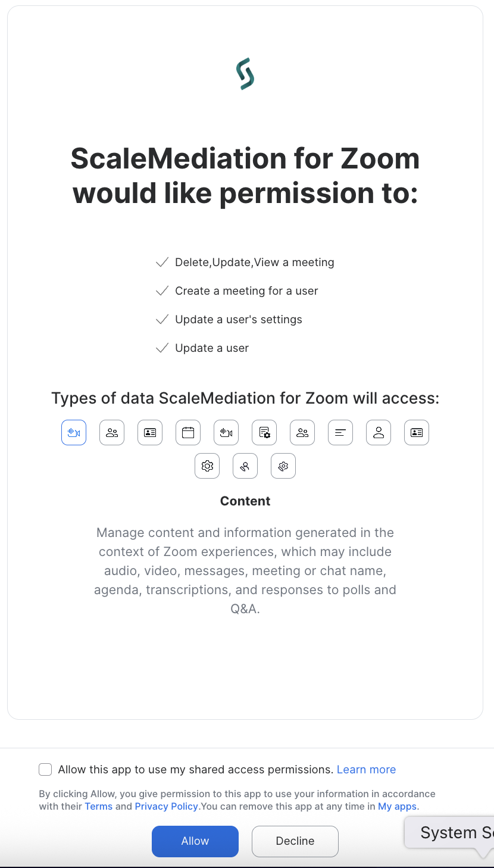Open the Learn more link
The image size is (494, 868).
point(366,770)
